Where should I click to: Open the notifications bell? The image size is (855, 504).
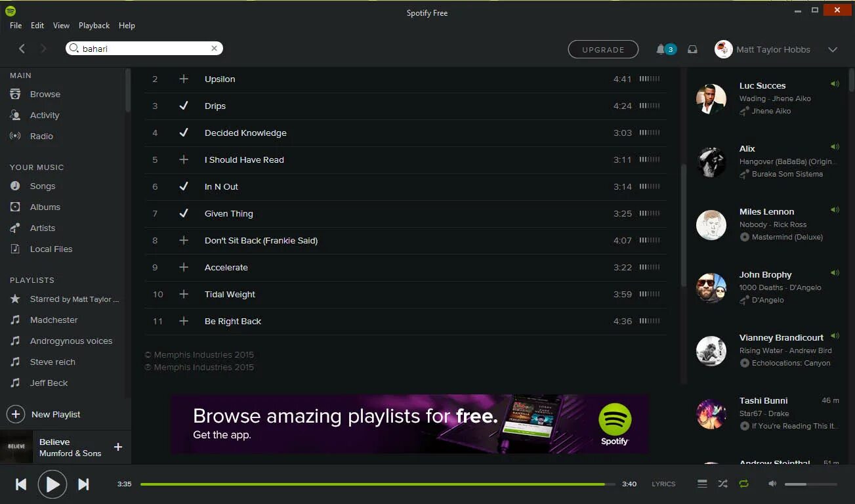pyautogui.click(x=660, y=49)
